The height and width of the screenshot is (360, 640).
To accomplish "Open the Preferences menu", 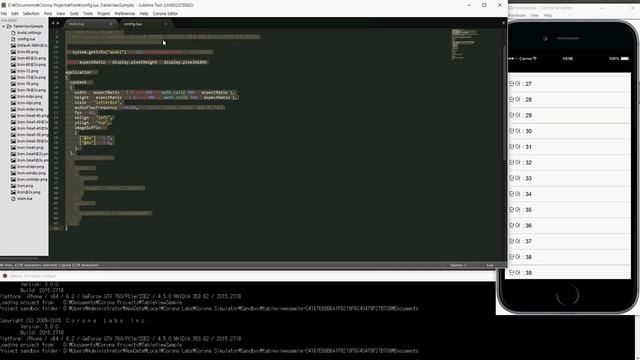I will (124, 13).
